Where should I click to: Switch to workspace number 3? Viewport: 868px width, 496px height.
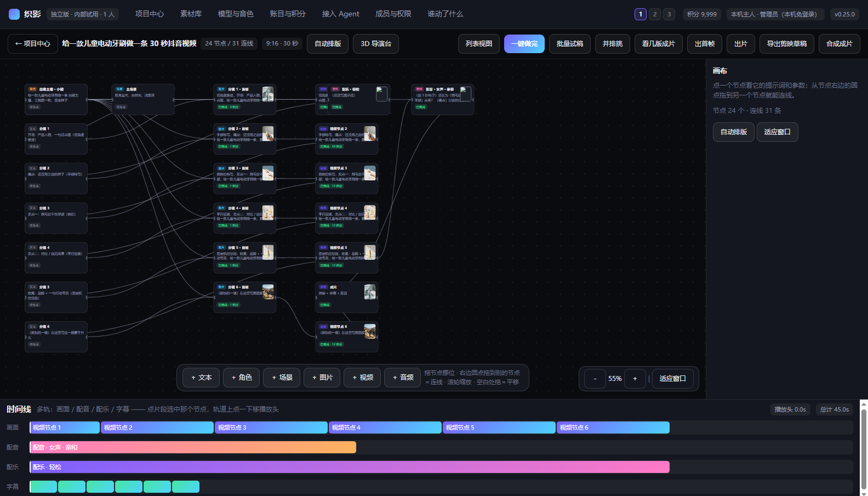(x=669, y=14)
